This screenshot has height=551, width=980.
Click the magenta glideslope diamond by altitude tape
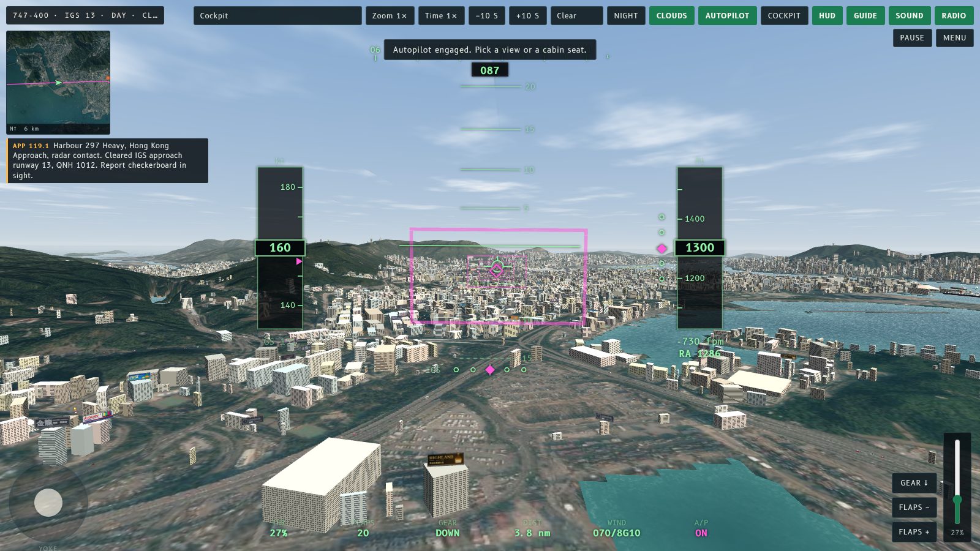[x=661, y=249]
